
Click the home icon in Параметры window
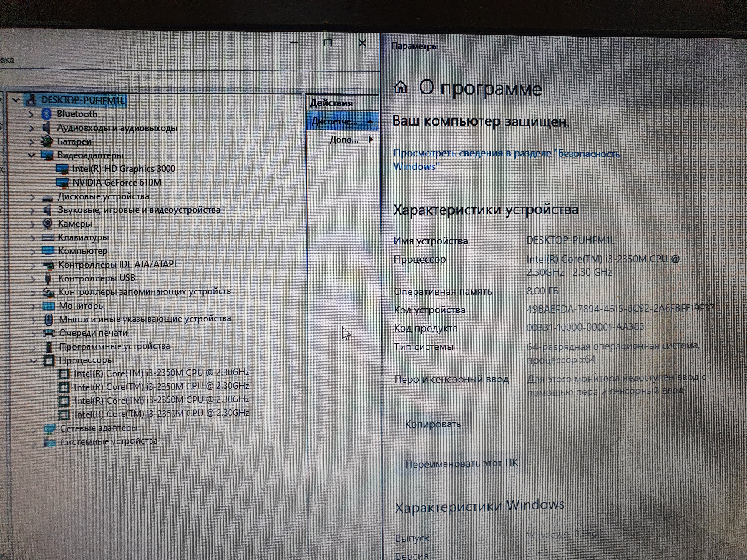coord(401,87)
